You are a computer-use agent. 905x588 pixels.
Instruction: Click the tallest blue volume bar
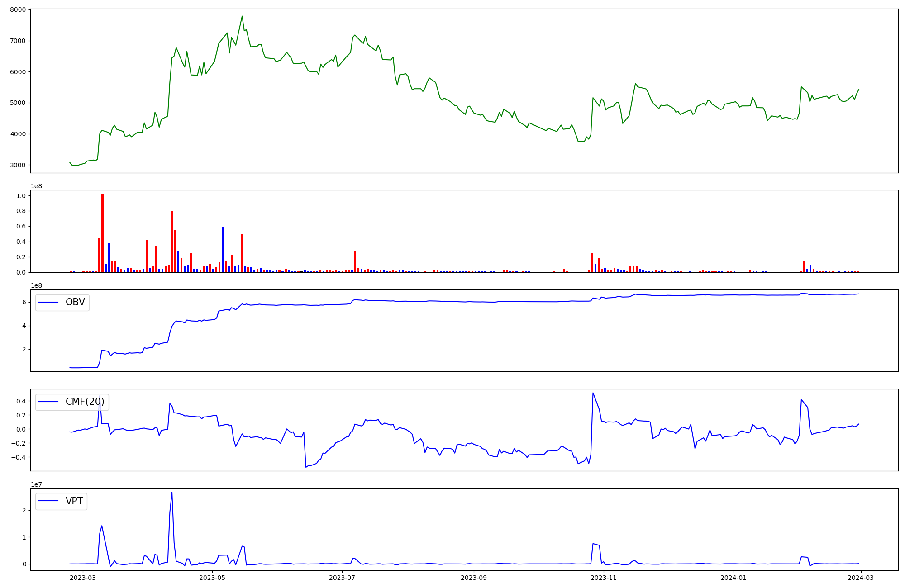(x=223, y=249)
